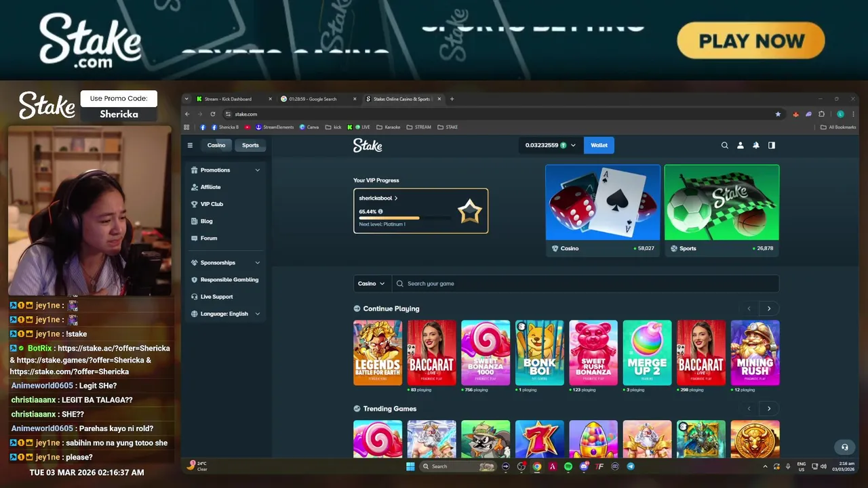The image size is (868, 488).
Task: Open the user profile icon in Stake header
Action: (x=740, y=145)
